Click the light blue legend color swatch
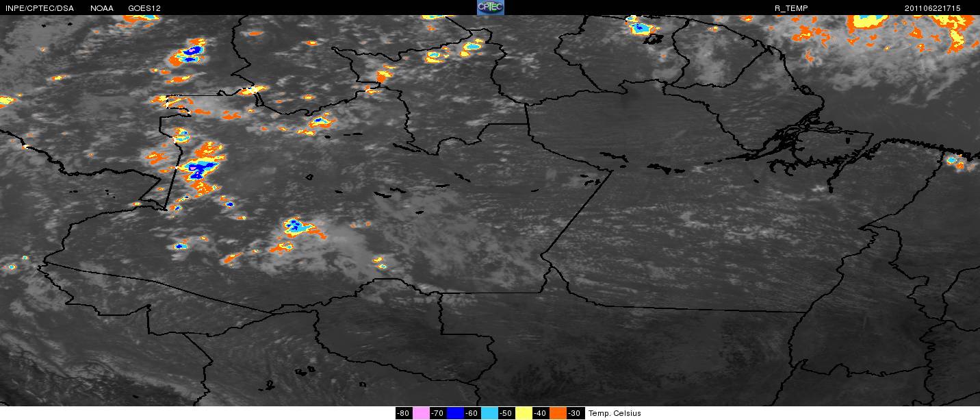Viewport: 980px width, 420px height. pos(489,413)
